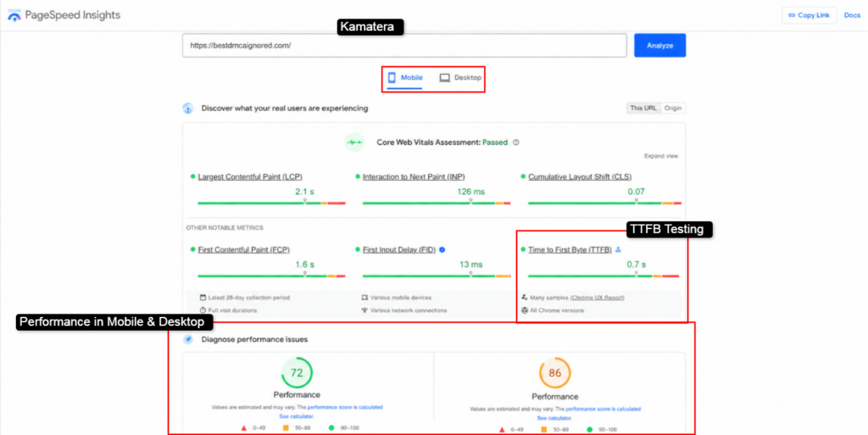
Task: Open performance score is calculated link under 72
Action: click(x=345, y=407)
